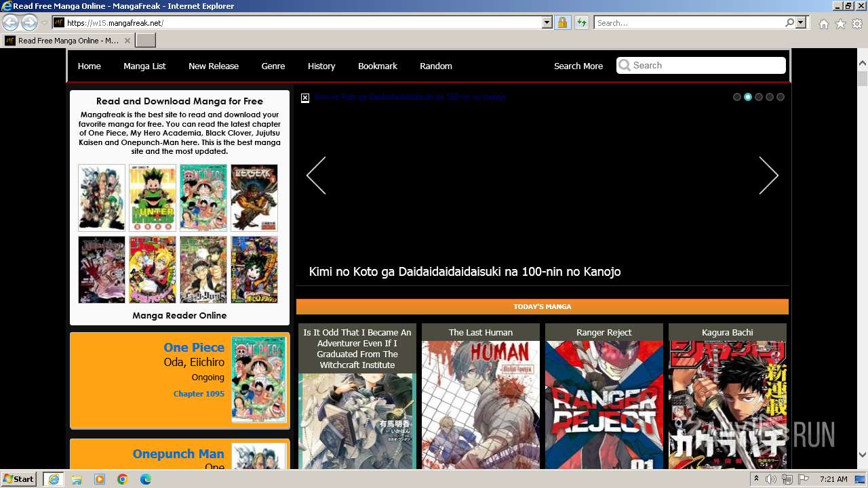The image size is (868, 488).
Task: Pick a Random manga from the menu
Action: tap(436, 66)
